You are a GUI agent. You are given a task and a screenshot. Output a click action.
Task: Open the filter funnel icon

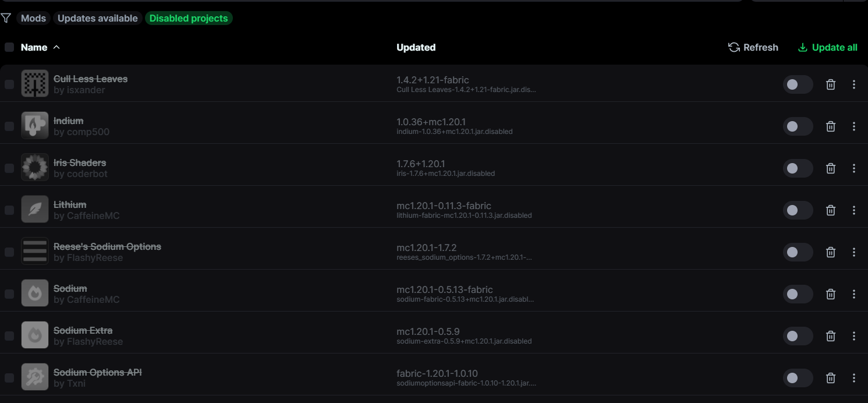pos(6,18)
